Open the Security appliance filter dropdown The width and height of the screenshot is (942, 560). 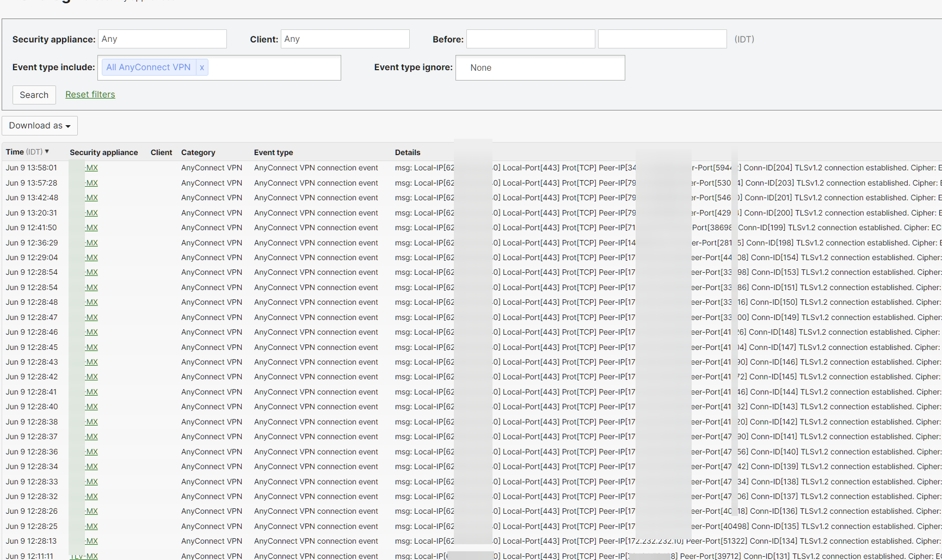pos(162,39)
